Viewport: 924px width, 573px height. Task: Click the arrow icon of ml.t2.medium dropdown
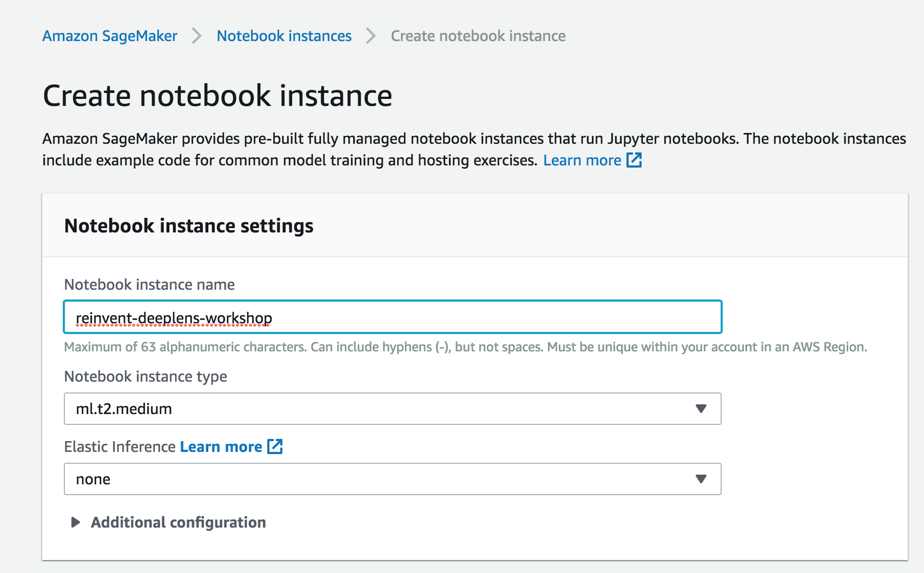coord(701,409)
